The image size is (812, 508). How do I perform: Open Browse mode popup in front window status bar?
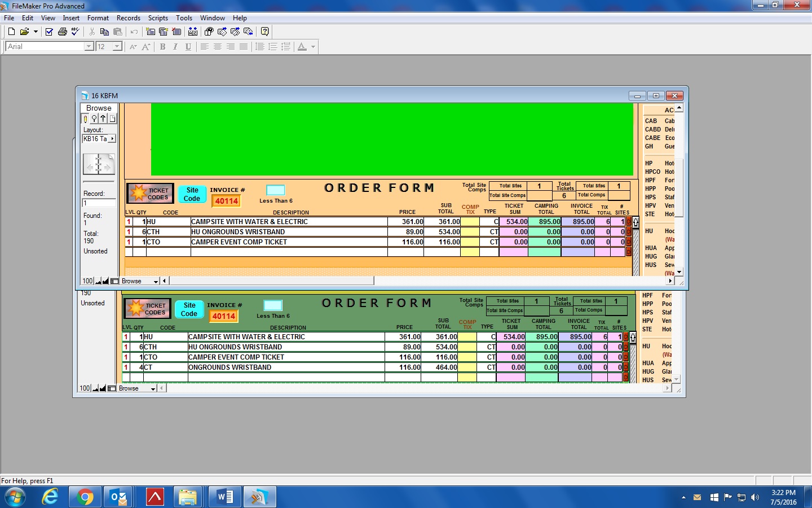(x=140, y=281)
